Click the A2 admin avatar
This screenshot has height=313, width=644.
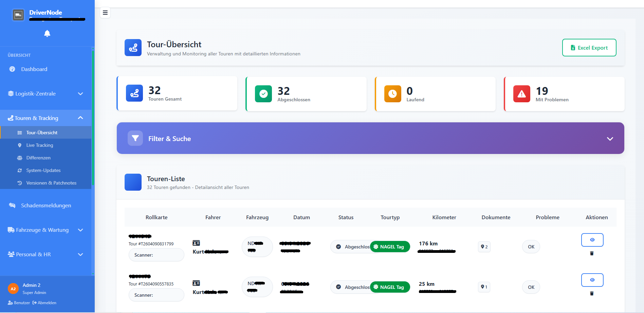[x=13, y=289]
